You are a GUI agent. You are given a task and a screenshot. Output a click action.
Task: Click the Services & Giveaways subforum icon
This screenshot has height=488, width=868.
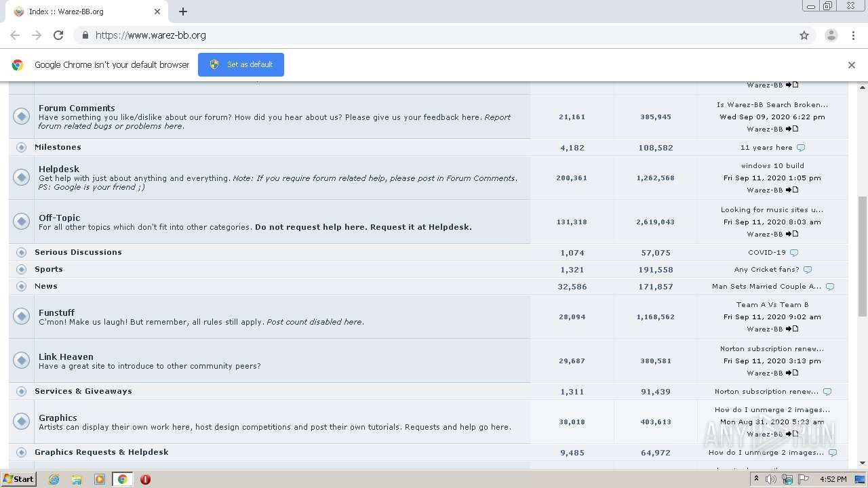[x=21, y=391]
